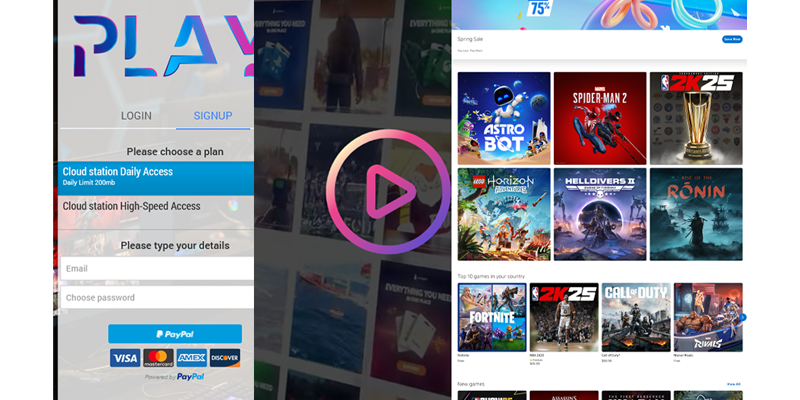This screenshot has width=800, height=400.
Task: Click the Discover card icon
Action: click(225, 358)
